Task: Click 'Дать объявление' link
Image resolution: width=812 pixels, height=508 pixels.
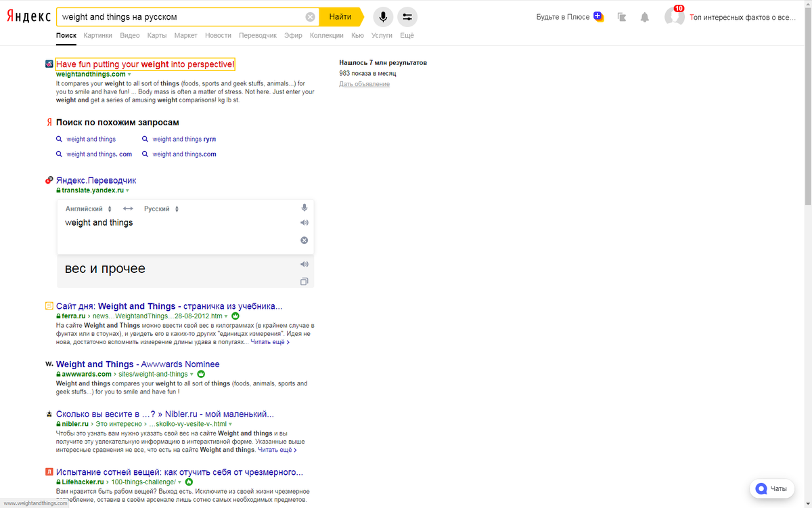Action: pos(364,84)
